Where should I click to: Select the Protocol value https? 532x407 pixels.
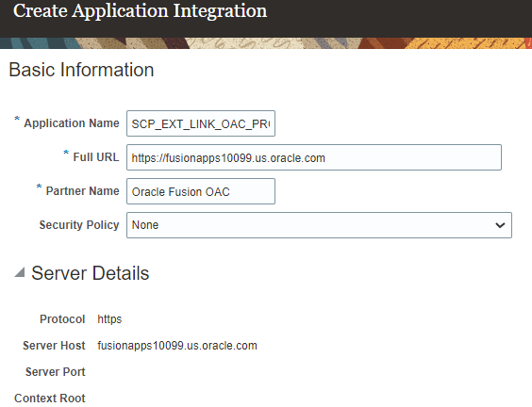109,319
